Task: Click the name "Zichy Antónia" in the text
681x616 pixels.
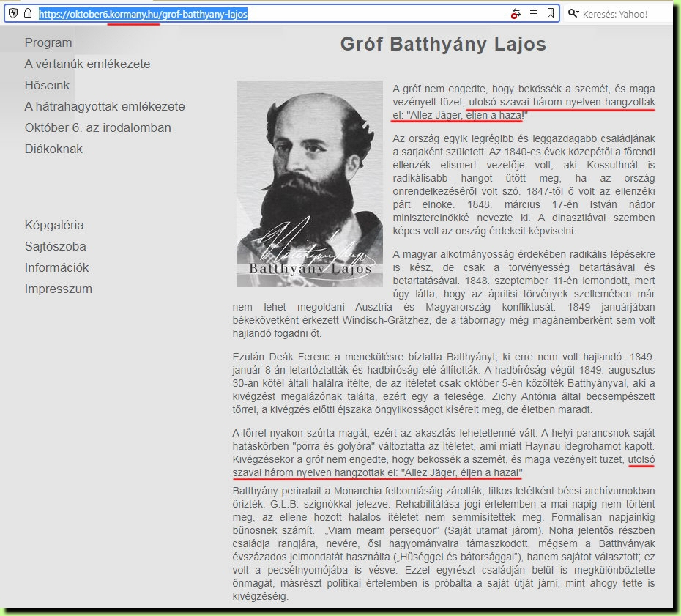Action: click(526, 396)
